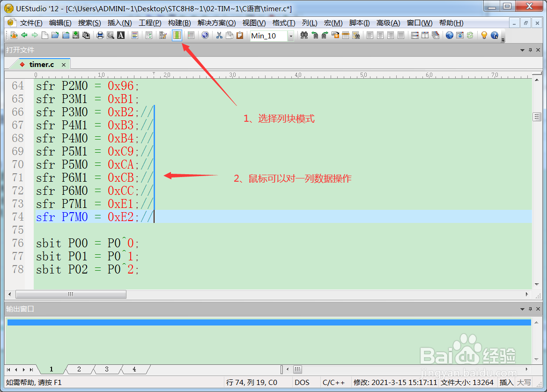Viewport: 547px width, 392px height.
Task: Open the Min_10 combo box dropdown
Action: [x=291, y=36]
